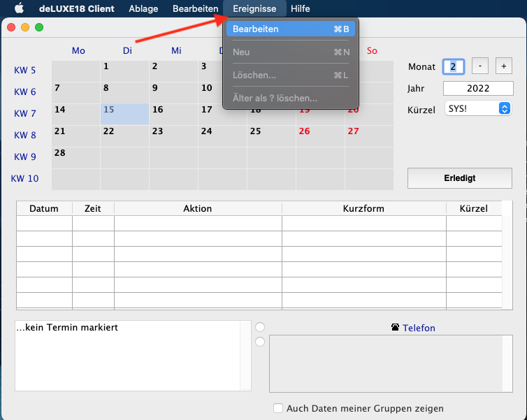The width and height of the screenshot is (527, 420).
Task: Click the minus button to decrease month
Action: coord(479,66)
